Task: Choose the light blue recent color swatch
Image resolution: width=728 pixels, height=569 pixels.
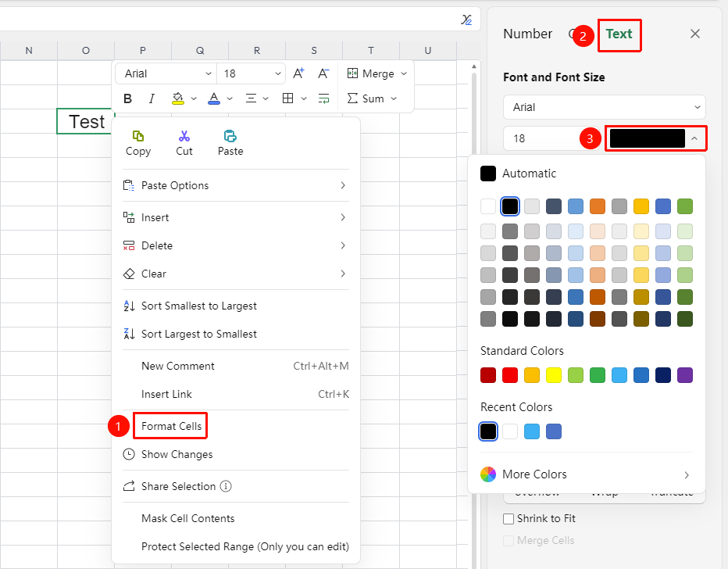Action: [532, 431]
